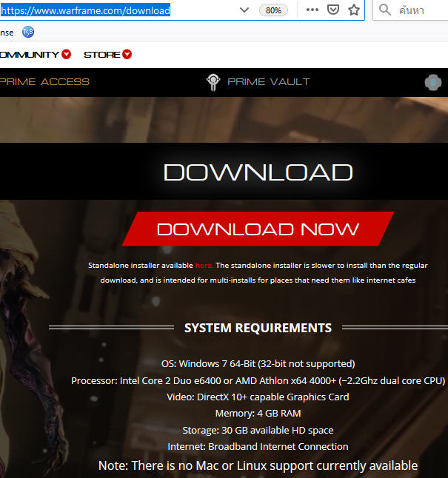The width and height of the screenshot is (448, 478).
Task: Click the no Mac or Linux support note
Action: tap(258, 466)
